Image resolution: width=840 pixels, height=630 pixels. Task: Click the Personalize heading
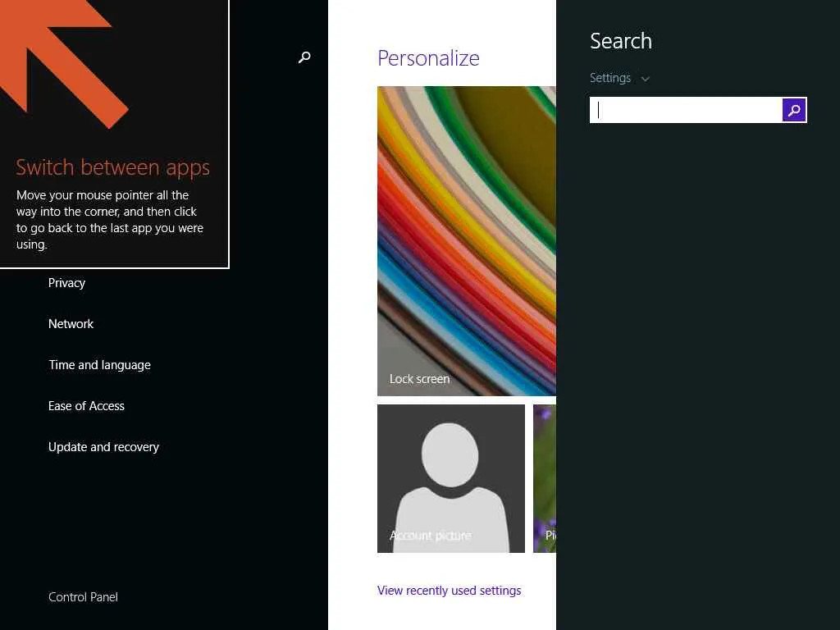point(428,58)
